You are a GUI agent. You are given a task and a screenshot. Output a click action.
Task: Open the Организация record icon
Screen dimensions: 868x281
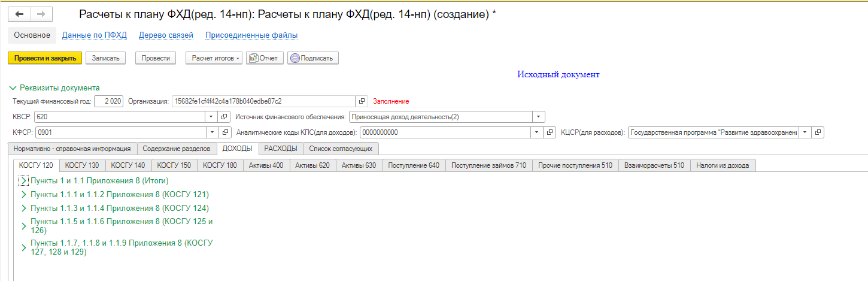pyautogui.click(x=362, y=101)
